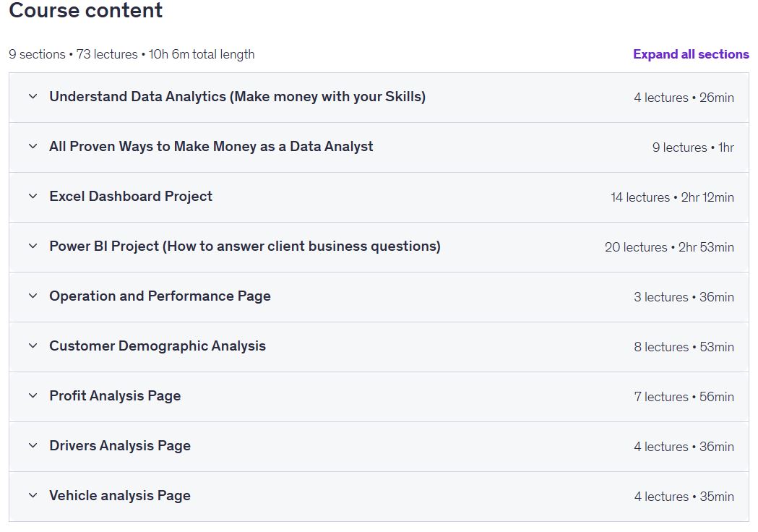Image resolution: width=758 pixels, height=532 pixels.
Task: Click '8 lectures • 53min' text
Action: tap(684, 347)
